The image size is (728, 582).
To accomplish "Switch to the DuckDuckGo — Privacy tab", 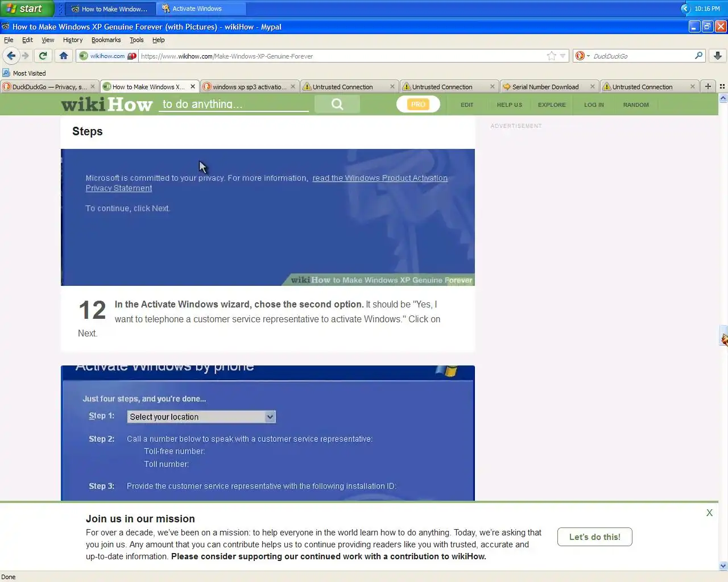I will click(49, 86).
